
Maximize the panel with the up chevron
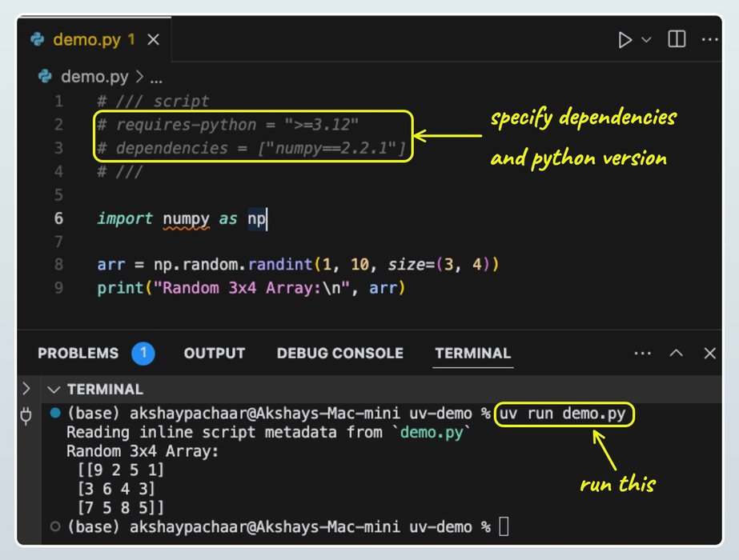click(x=677, y=353)
